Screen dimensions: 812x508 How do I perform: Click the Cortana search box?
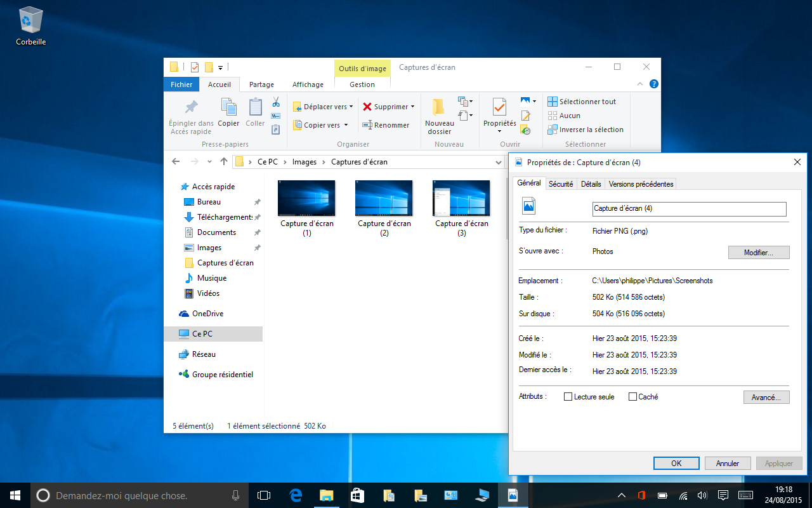click(140, 495)
